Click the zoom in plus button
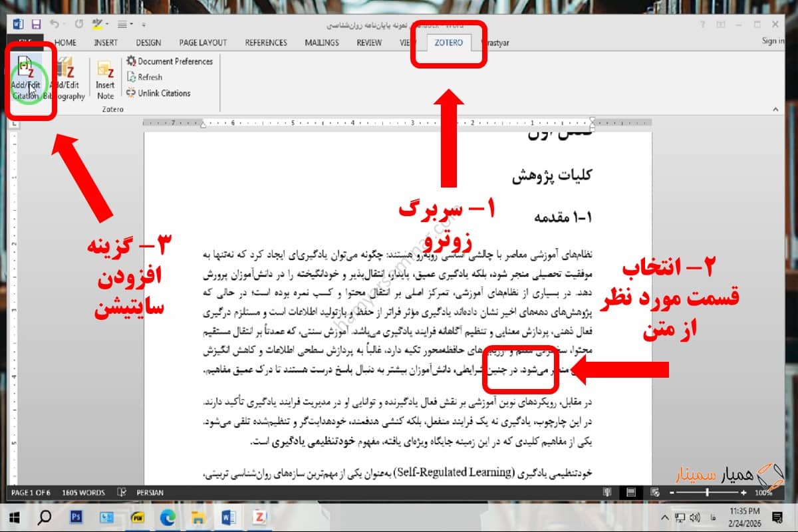 744,493
